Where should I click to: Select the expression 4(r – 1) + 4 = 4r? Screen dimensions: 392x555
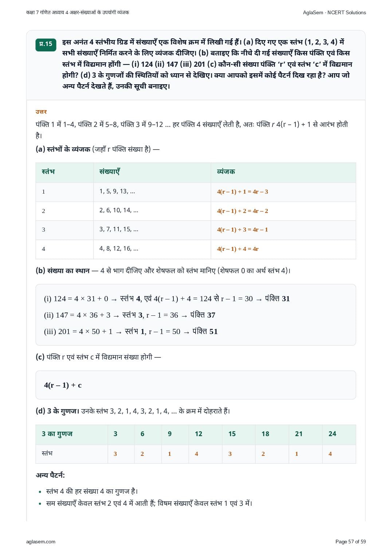[x=238, y=249]
